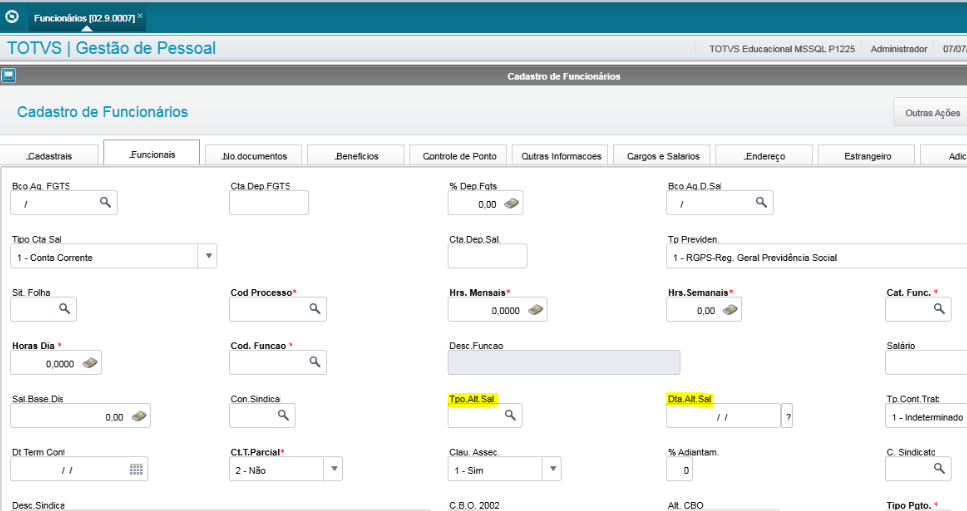Expand the Clau. Assec. dropdown
This screenshot has height=511, width=967.
[553, 469]
